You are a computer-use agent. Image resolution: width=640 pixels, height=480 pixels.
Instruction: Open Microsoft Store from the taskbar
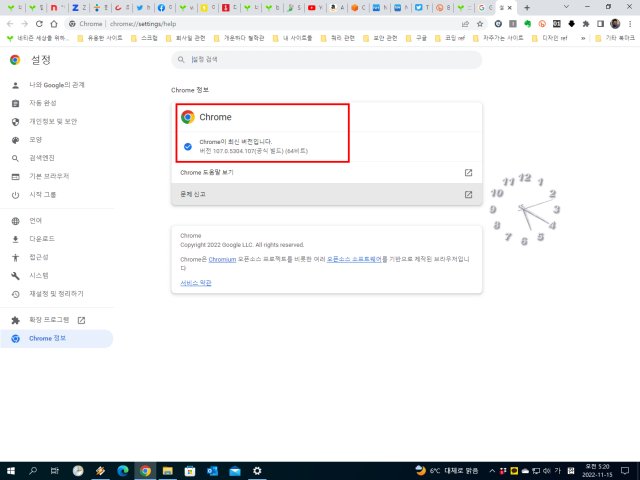[190, 471]
